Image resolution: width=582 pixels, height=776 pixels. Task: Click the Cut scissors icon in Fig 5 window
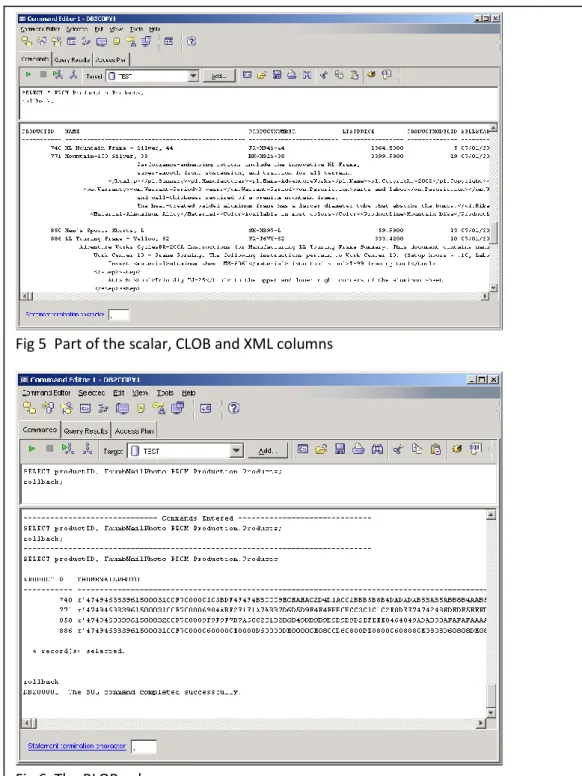click(324, 75)
